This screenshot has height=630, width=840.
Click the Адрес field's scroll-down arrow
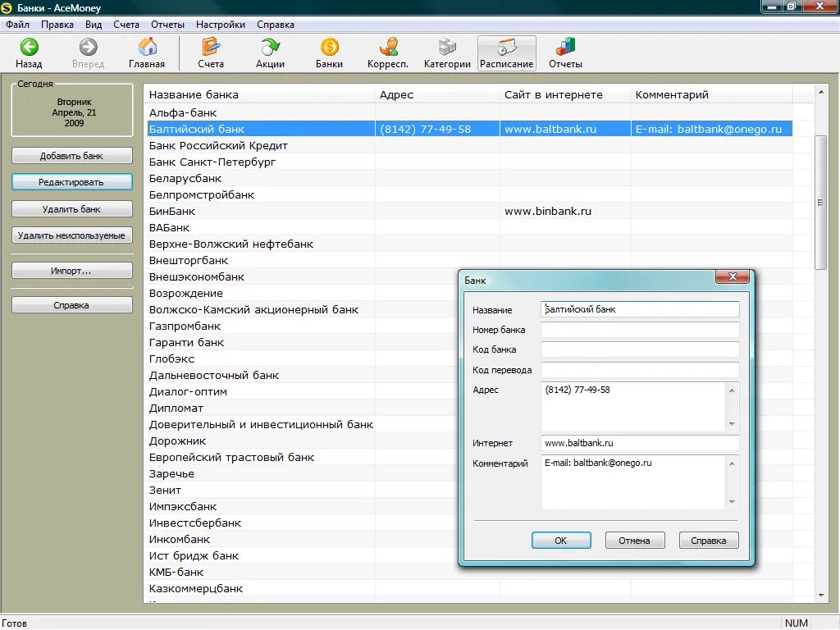click(732, 424)
